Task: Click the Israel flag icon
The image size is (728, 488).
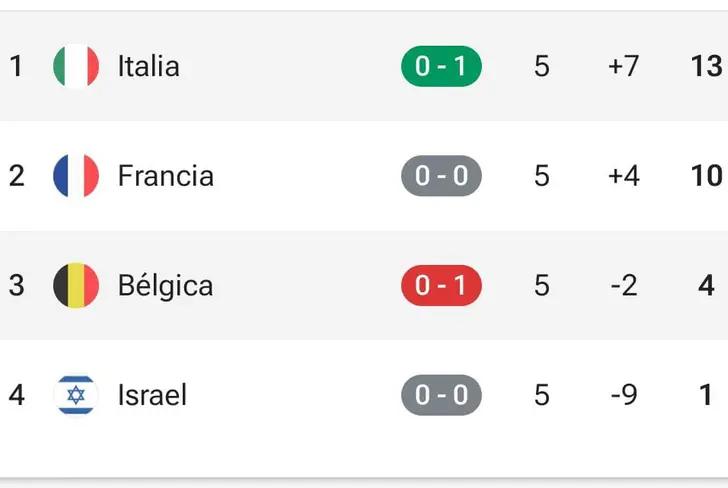Action: (76, 395)
